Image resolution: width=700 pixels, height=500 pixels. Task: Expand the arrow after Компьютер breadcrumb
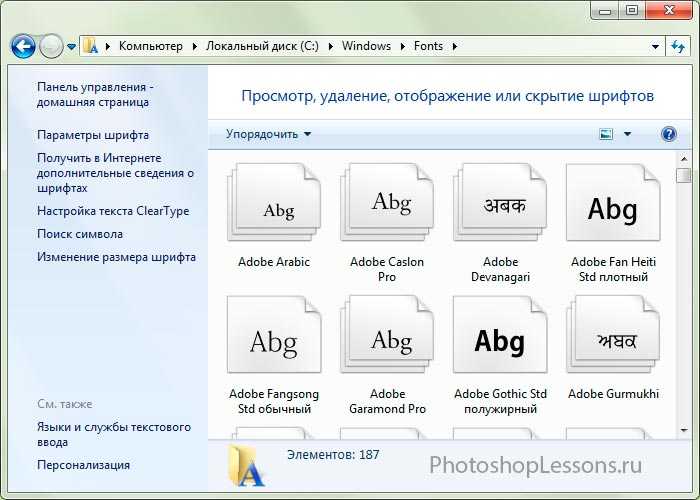(x=195, y=46)
